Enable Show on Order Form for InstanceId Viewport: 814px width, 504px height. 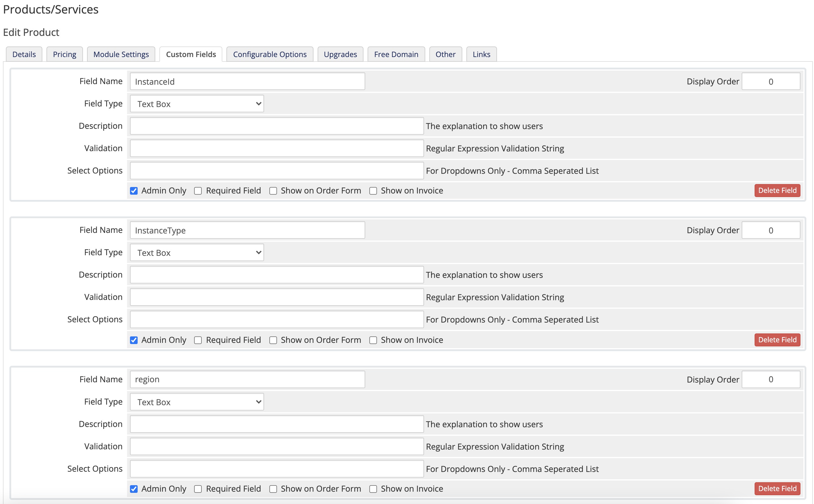[273, 191]
